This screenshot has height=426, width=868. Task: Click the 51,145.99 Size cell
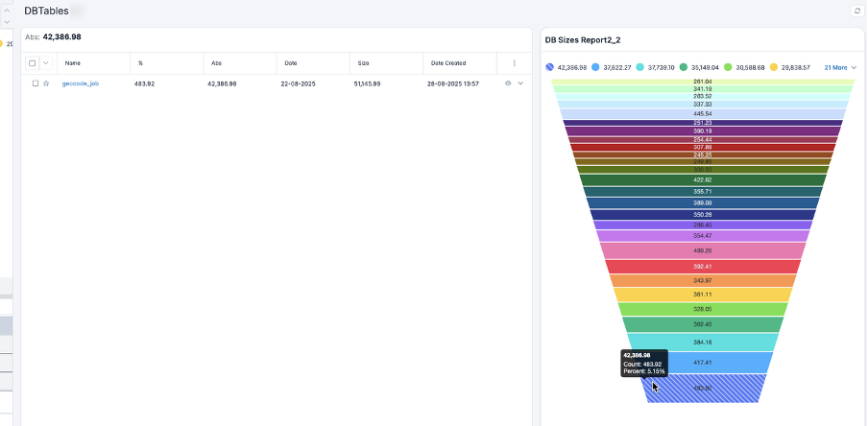(x=367, y=84)
